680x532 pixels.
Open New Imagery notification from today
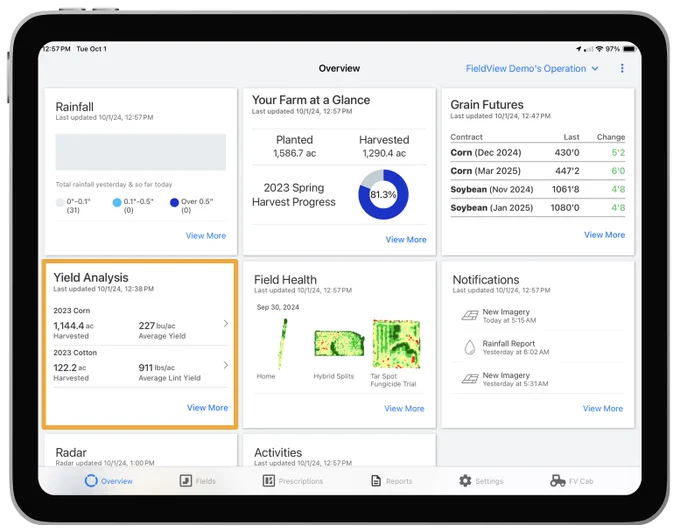[x=539, y=316]
